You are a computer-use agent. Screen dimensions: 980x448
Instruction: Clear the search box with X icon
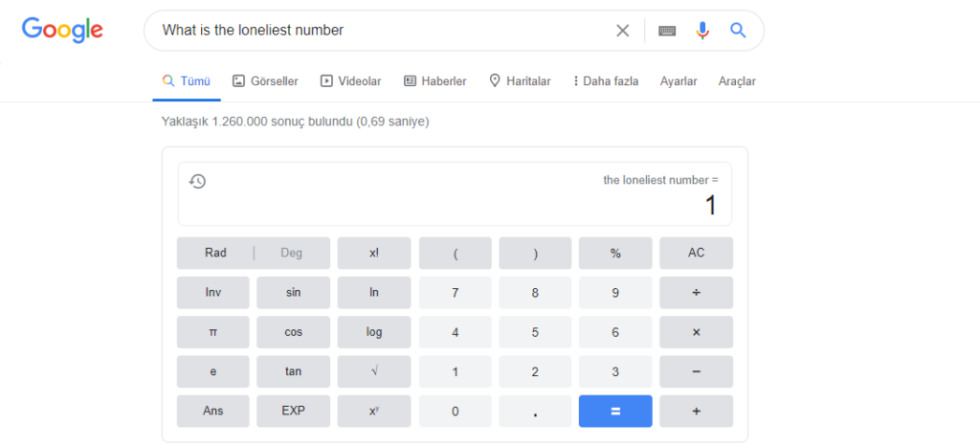pyautogui.click(x=622, y=31)
